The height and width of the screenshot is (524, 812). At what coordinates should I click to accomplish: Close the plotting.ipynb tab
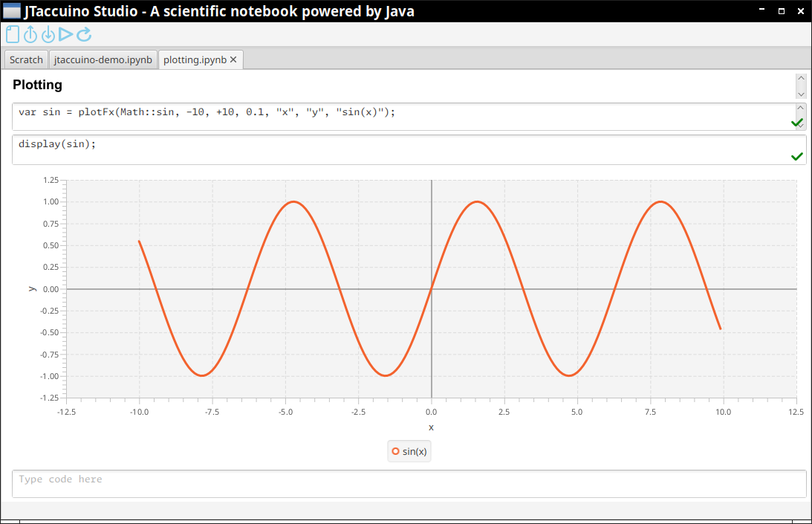[233, 60]
